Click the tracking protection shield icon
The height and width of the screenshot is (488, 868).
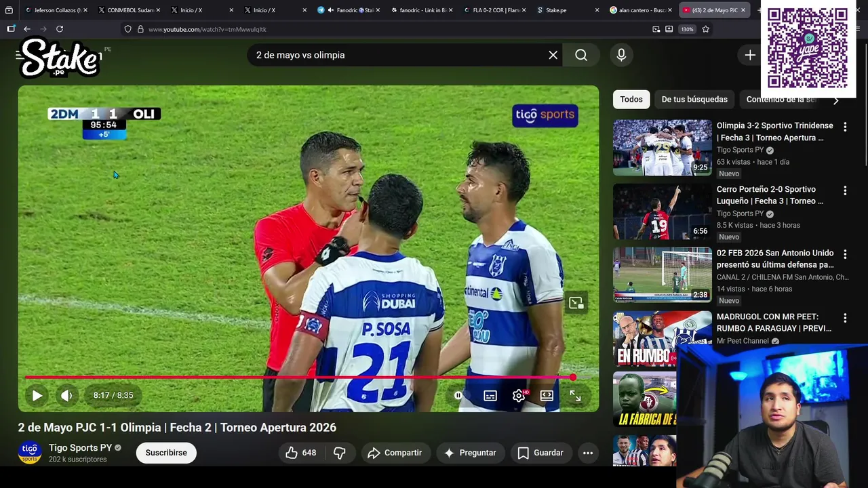click(x=127, y=29)
